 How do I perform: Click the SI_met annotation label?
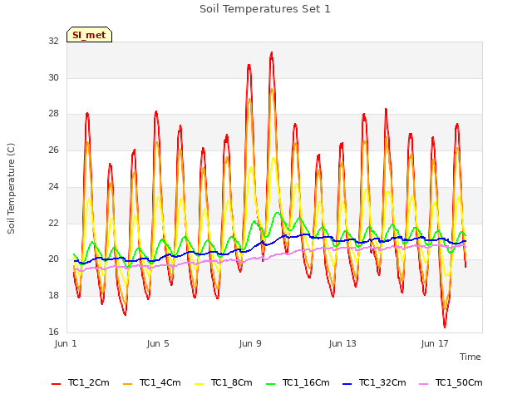coord(89,35)
